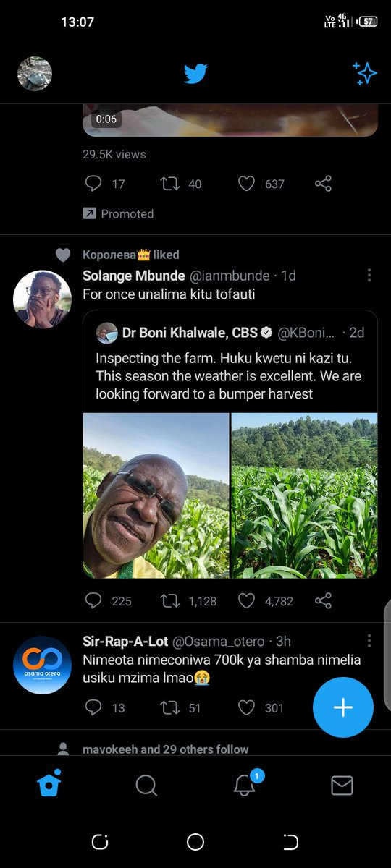The height and width of the screenshot is (868, 391).
Task: Tap the Twitter bird logo
Action: (195, 74)
